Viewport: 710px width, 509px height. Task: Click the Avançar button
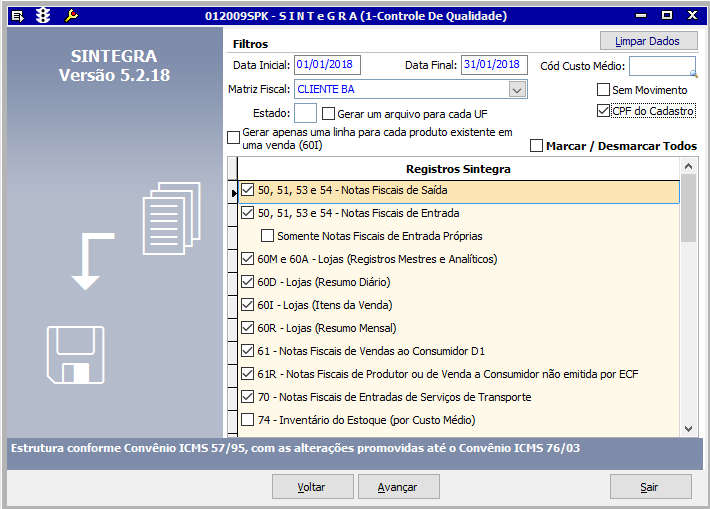[x=398, y=487]
